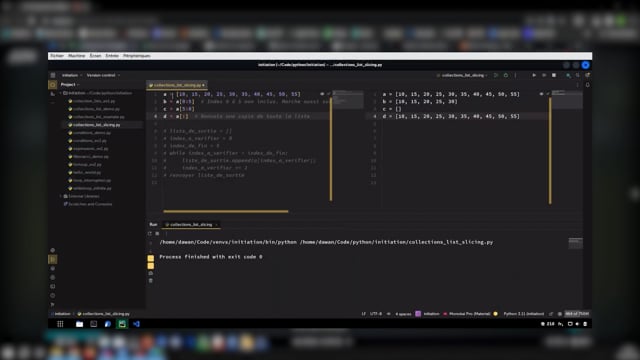Open Machine menu in VM menu bar
The image size is (640, 360).
coord(77,56)
